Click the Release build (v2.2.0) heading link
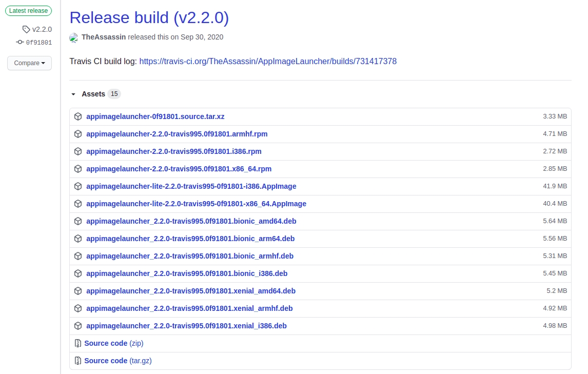The width and height of the screenshot is (588, 374). pyautogui.click(x=149, y=17)
